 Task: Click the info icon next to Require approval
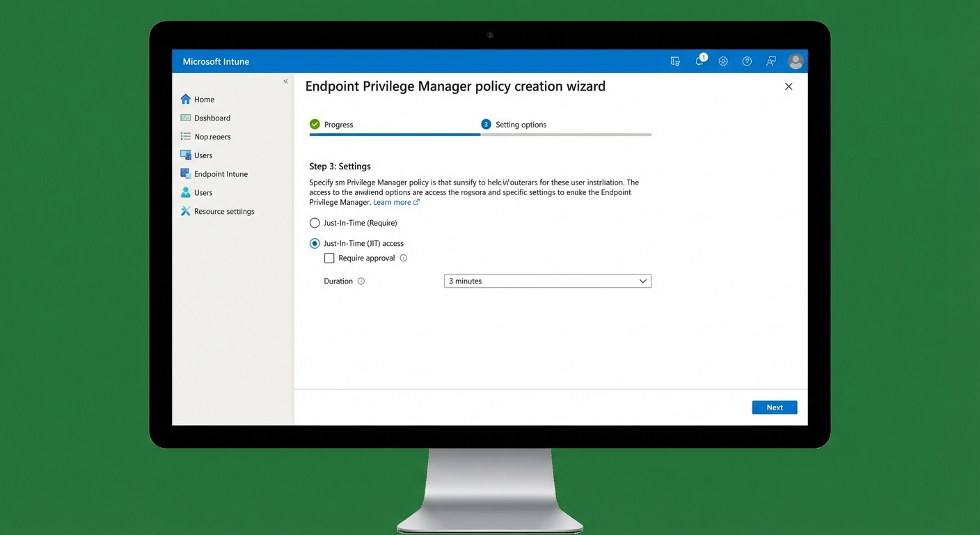404,258
